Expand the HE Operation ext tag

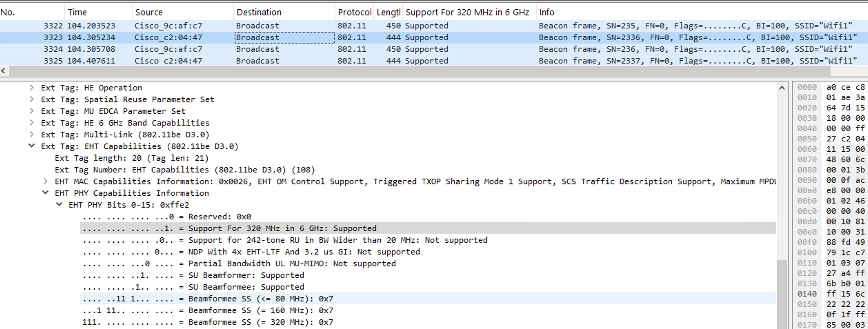31,88
